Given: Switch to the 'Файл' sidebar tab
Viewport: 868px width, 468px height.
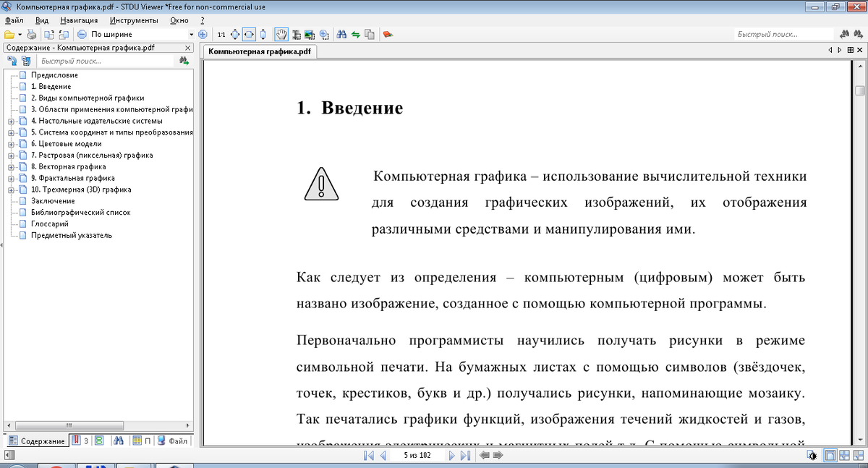Looking at the screenshot, I should (173, 441).
